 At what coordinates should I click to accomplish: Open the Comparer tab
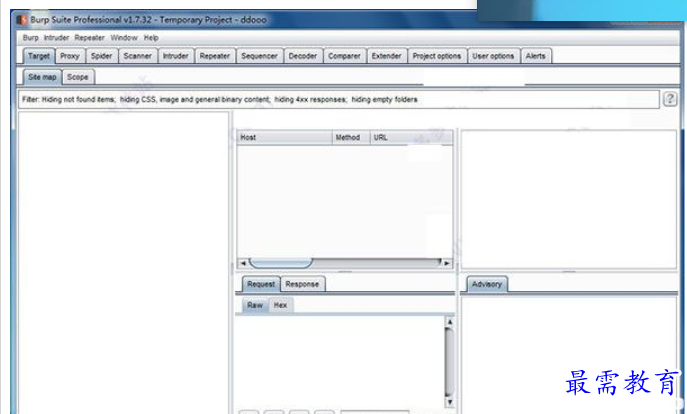click(344, 56)
